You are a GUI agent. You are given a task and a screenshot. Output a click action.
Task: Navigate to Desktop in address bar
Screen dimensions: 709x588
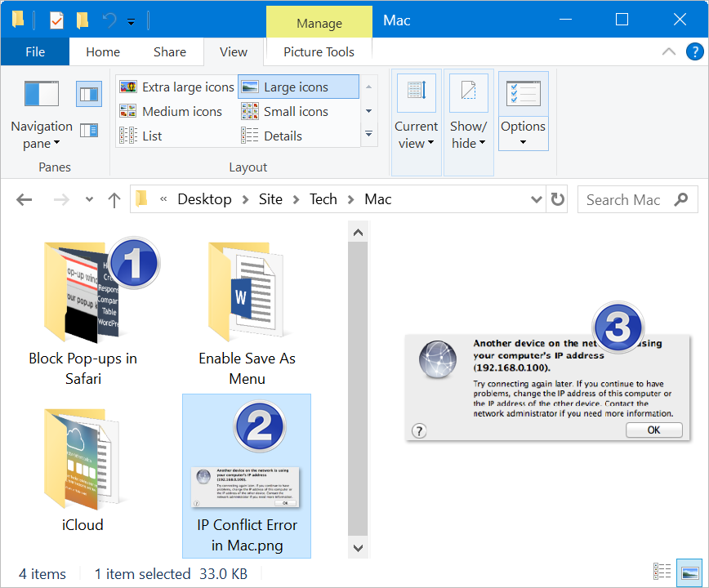pos(204,199)
